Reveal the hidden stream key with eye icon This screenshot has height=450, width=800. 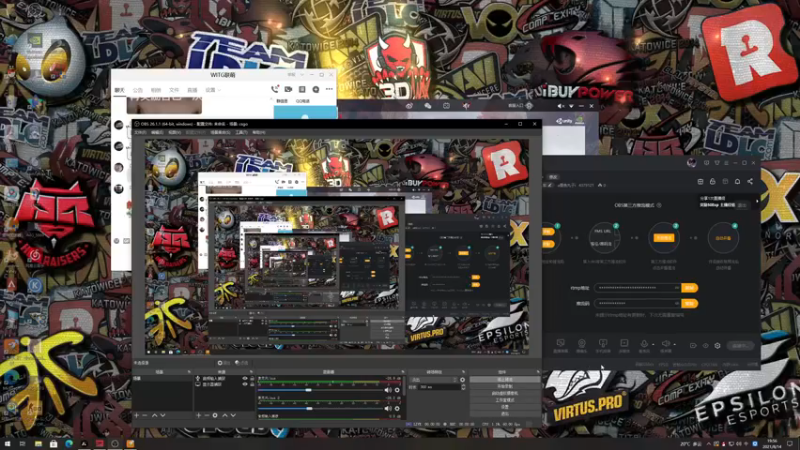point(677,303)
